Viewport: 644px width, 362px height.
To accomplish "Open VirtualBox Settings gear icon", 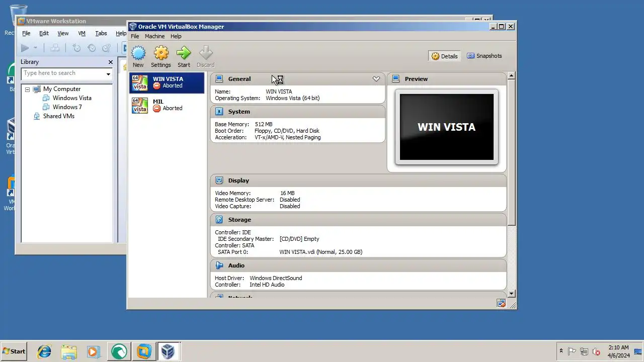I will point(161,53).
